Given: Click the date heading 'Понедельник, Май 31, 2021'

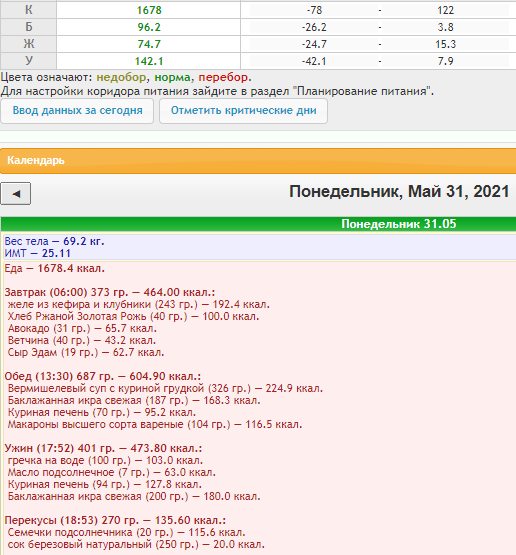Looking at the screenshot, I should [399, 192].
